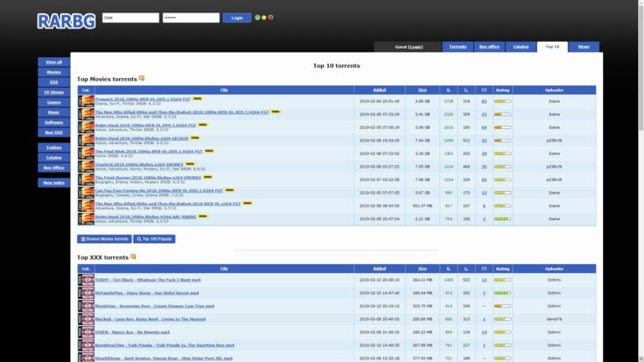Focus the username input field
Viewport: 644px width, 362px height.
tap(129, 18)
